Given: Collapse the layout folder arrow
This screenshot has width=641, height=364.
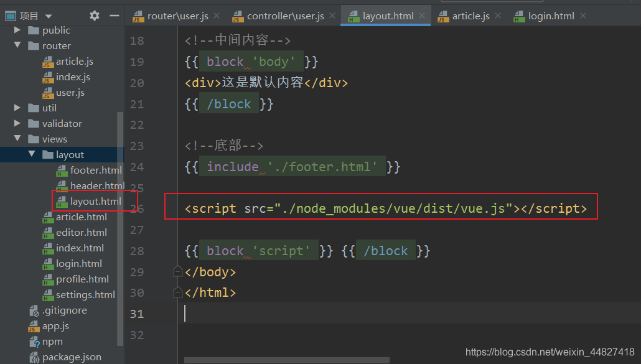Looking at the screenshot, I should 32,154.
